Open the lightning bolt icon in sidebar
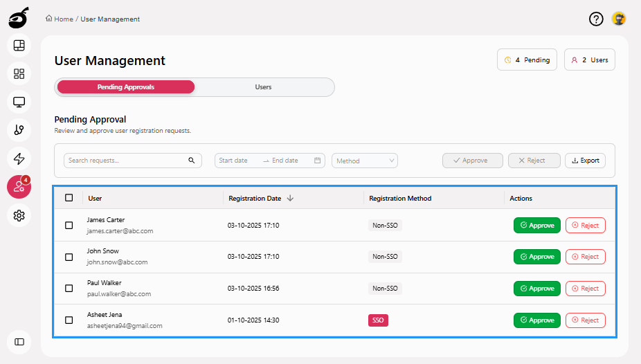Screen dimensions: 641x364 click(x=19, y=158)
